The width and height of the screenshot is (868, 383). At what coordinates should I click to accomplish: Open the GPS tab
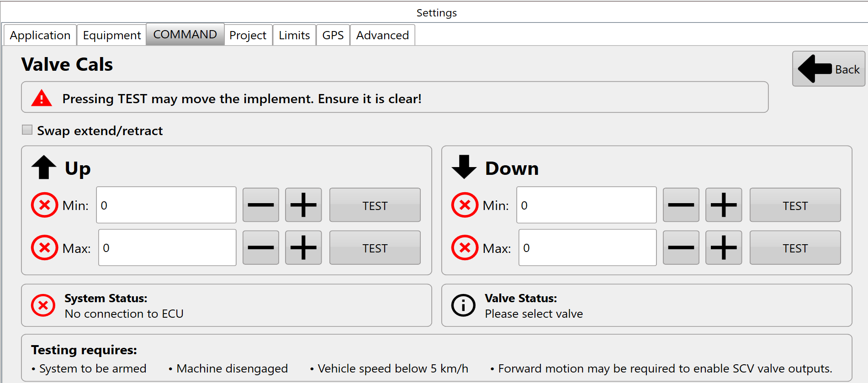click(333, 35)
